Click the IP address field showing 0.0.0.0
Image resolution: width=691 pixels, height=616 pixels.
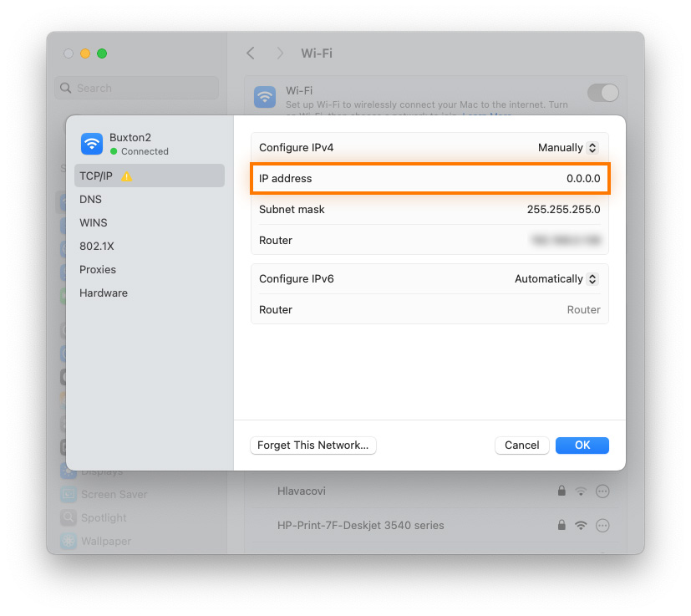coord(429,178)
